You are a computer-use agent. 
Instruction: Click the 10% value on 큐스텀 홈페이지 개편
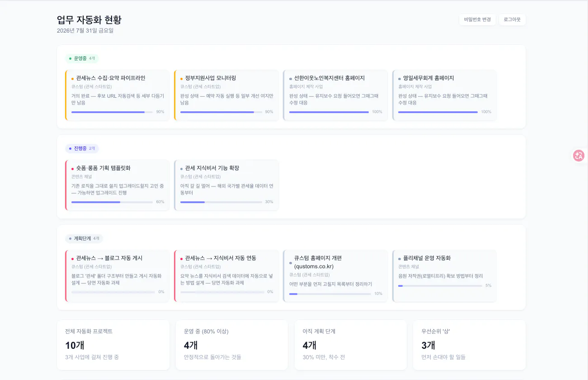(x=378, y=294)
